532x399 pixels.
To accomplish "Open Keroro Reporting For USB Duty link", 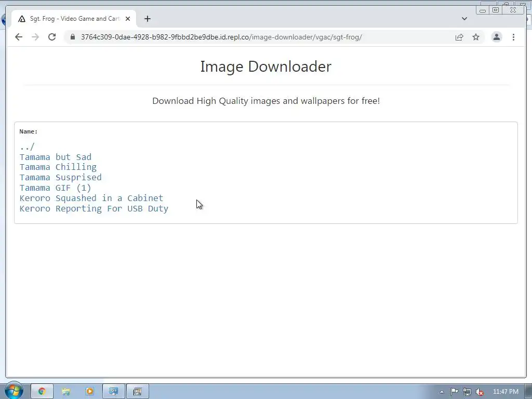I will pos(94,208).
